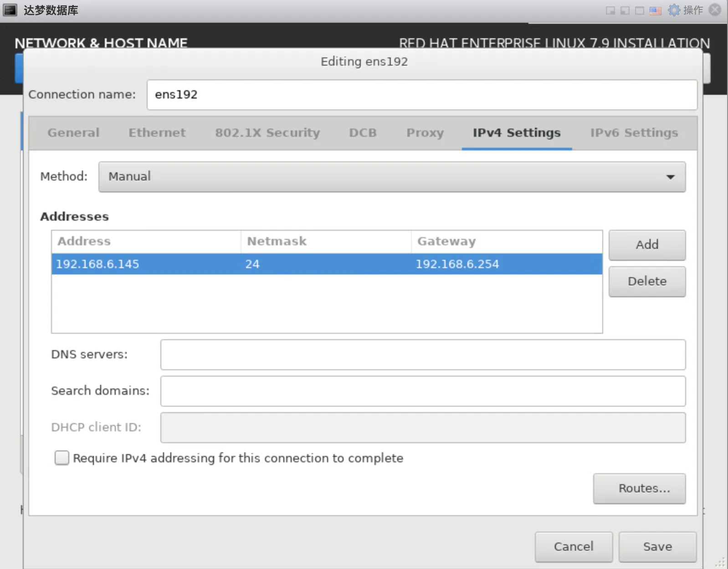This screenshot has height=569, width=728.
Task: Select the 192.168.6.254 gateway cell
Action: click(457, 264)
